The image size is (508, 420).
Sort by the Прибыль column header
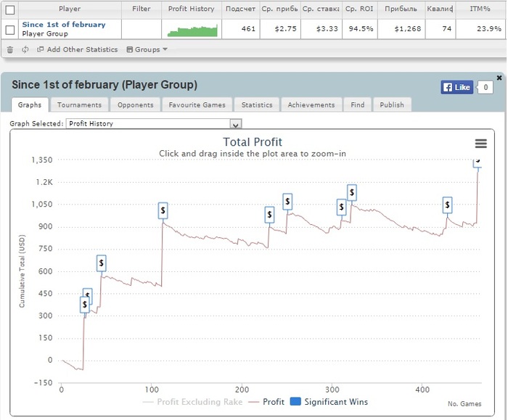(x=401, y=9)
